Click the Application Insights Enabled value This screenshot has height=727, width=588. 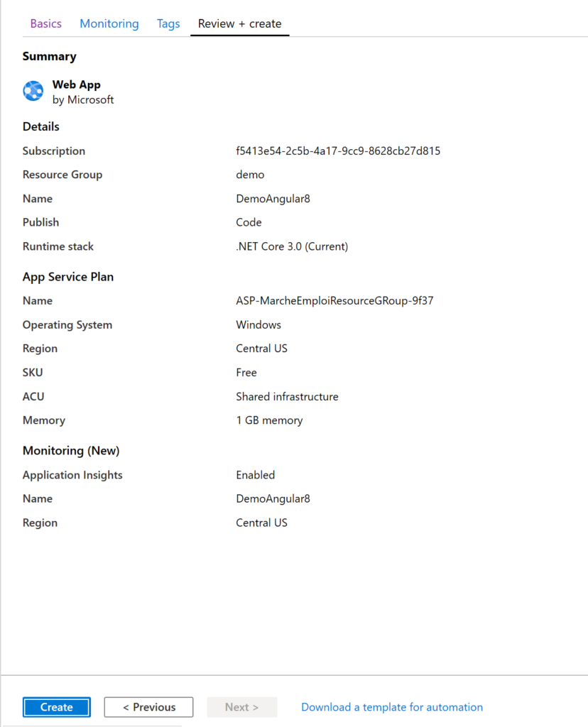(x=256, y=475)
